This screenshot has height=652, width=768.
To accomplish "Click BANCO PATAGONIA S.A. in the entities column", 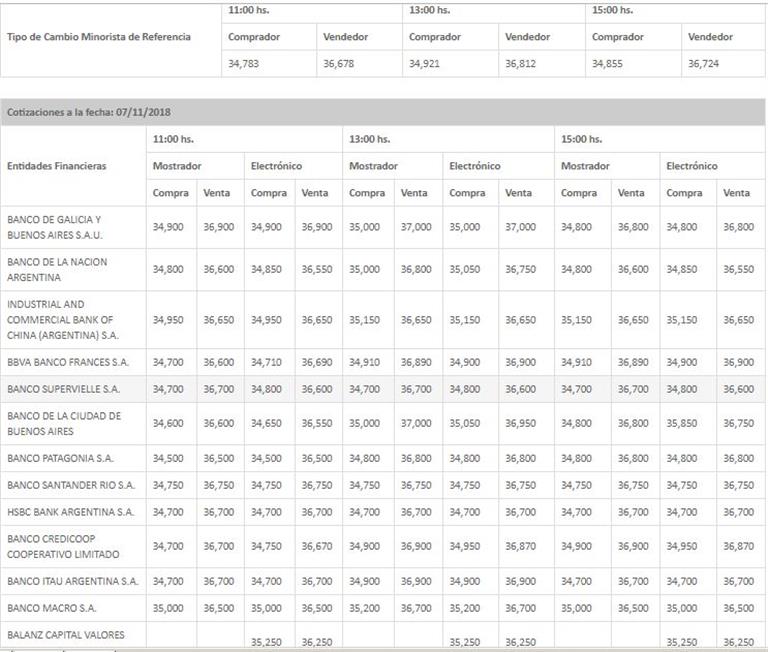I will (x=60, y=458).
